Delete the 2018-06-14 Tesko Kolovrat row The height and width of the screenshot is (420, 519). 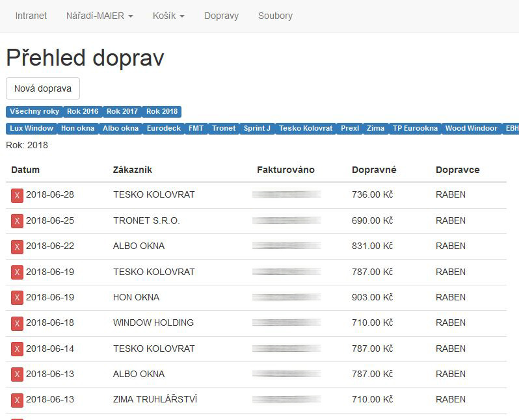click(x=17, y=349)
